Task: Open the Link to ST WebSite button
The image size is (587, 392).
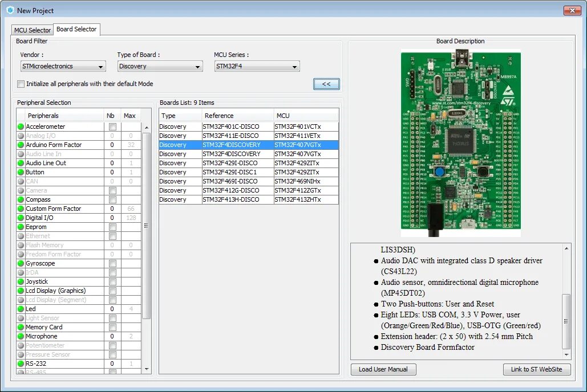Action: click(537, 370)
